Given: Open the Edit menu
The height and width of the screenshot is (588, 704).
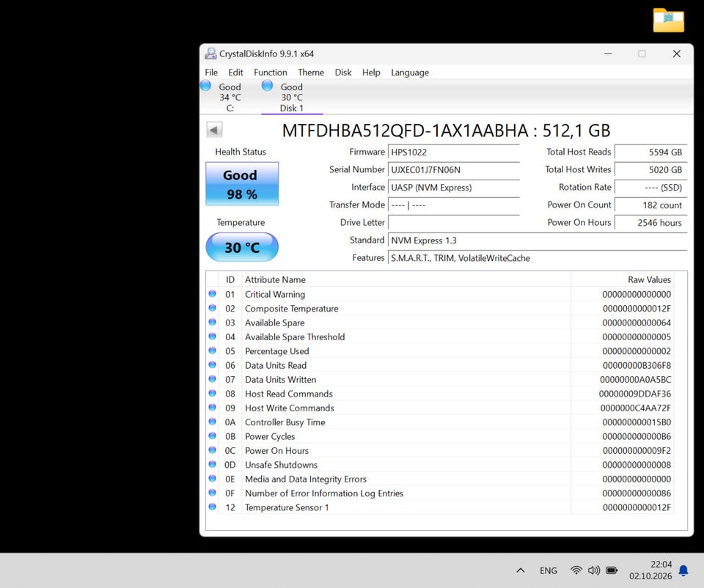Looking at the screenshot, I should [235, 73].
